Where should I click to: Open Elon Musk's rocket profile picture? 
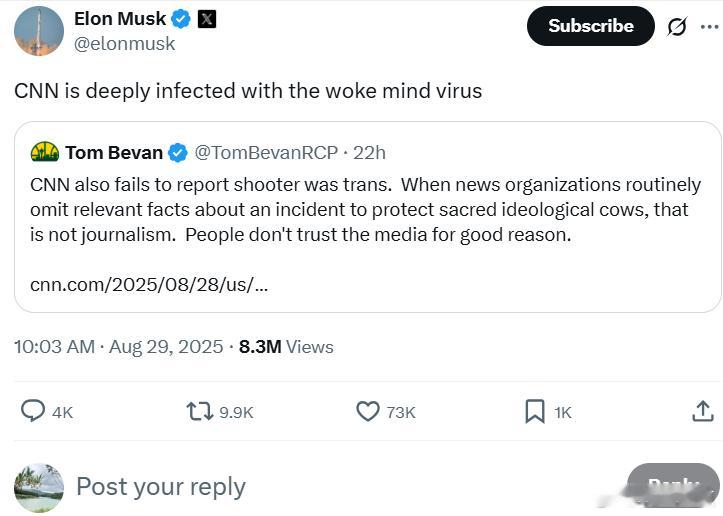[x=39, y=31]
